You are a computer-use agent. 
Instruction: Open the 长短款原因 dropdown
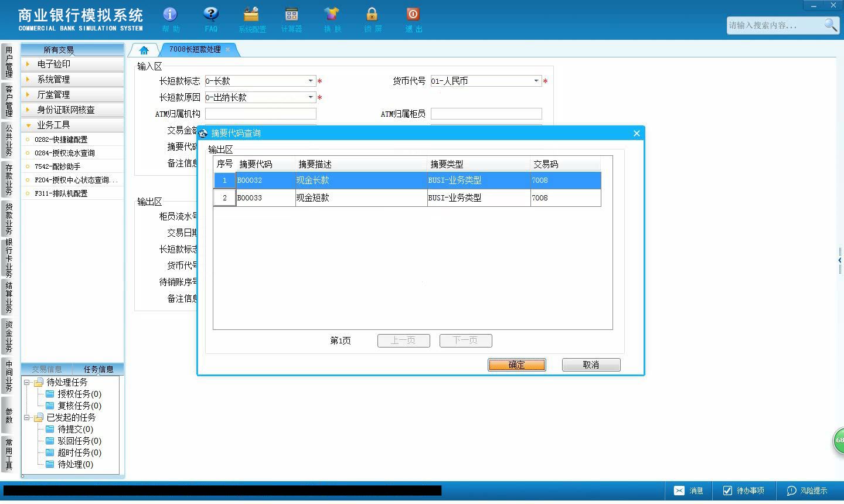pos(311,97)
